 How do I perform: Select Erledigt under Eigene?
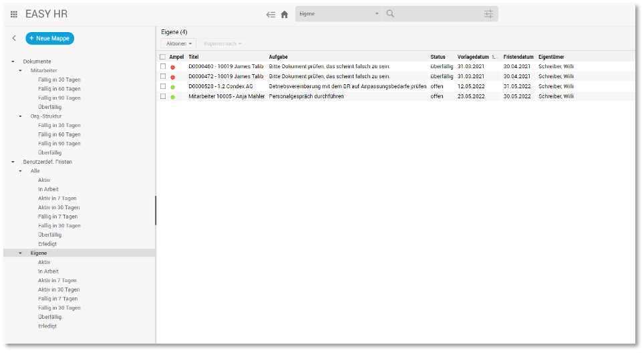[47, 326]
